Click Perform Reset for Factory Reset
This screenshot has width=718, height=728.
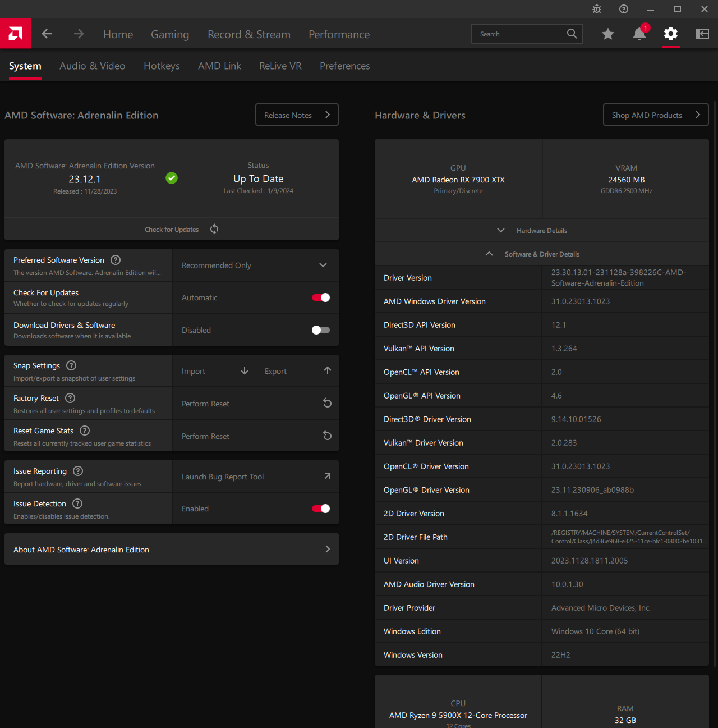pyautogui.click(x=205, y=404)
